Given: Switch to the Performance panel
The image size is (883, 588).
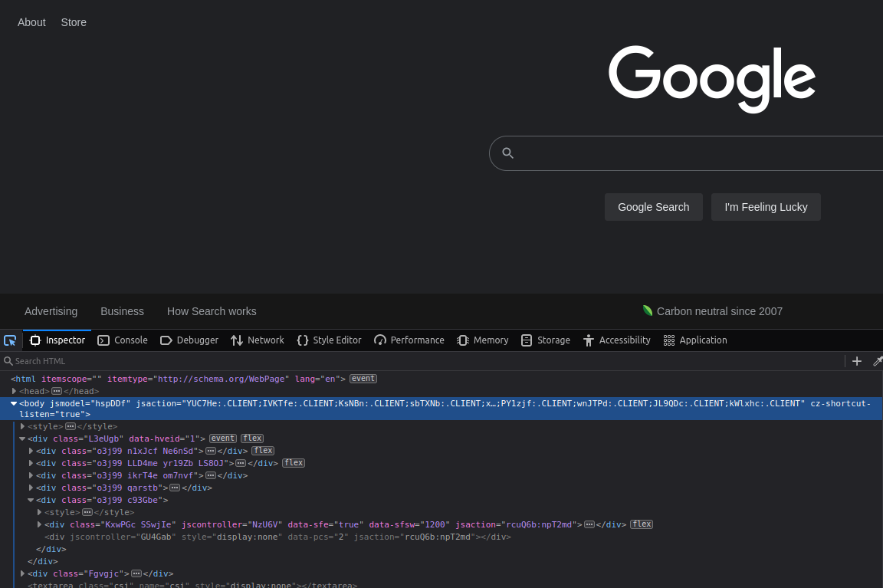Looking at the screenshot, I should tap(409, 340).
